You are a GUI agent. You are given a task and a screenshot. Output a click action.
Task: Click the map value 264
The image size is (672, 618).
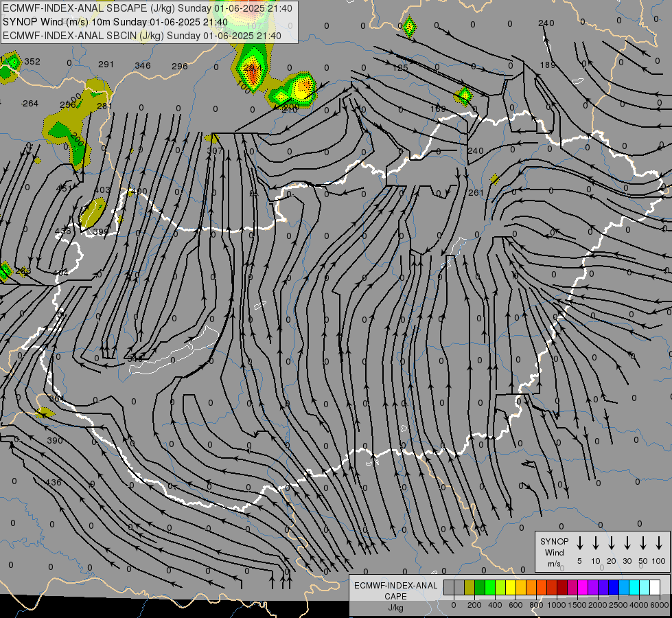[x=30, y=104]
